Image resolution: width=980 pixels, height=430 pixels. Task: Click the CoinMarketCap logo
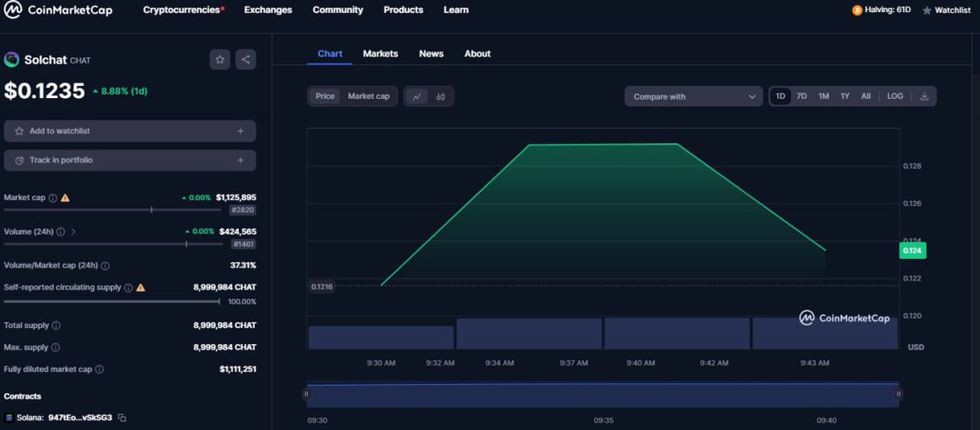click(58, 11)
